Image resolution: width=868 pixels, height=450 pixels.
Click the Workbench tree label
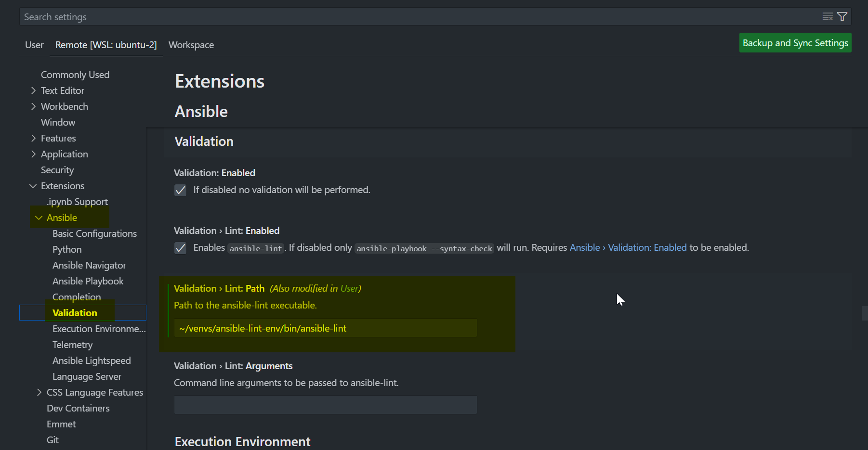[x=65, y=106]
